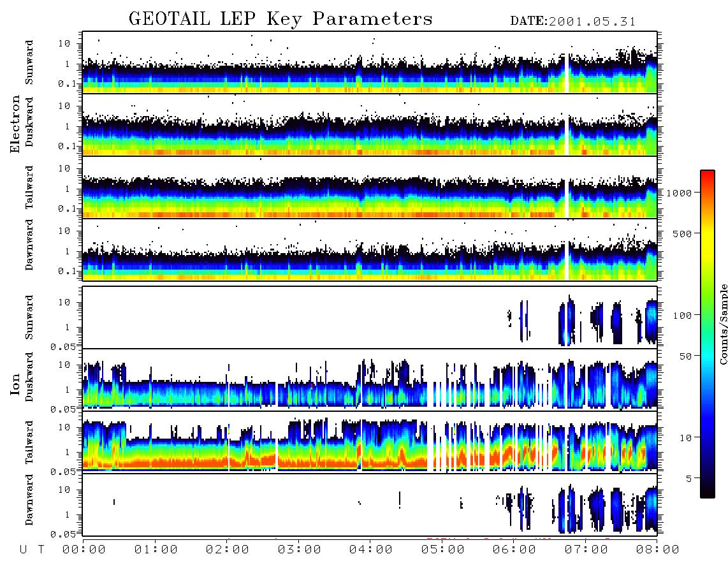
Task: Click the Electron Duskward spectrogram panel
Action: pos(370,124)
